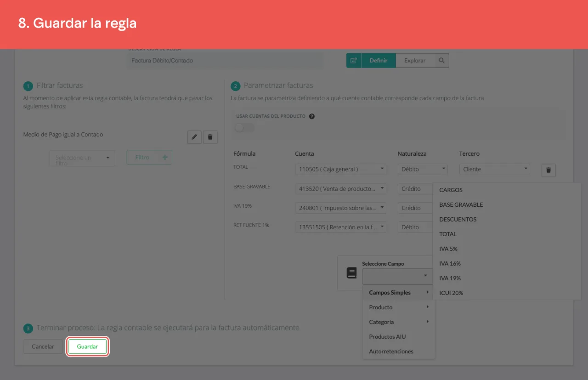
Task: Select the Explorar tab button
Action: click(x=415, y=60)
